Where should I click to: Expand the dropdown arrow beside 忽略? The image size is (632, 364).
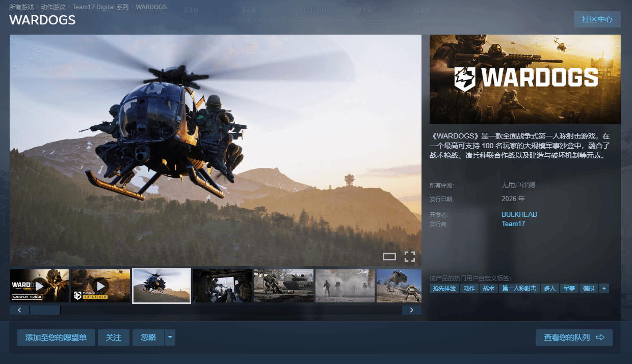pos(170,338)
